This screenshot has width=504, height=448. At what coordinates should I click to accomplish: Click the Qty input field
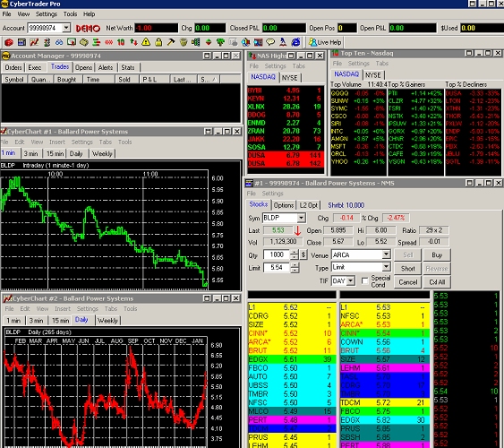point(277,254)
